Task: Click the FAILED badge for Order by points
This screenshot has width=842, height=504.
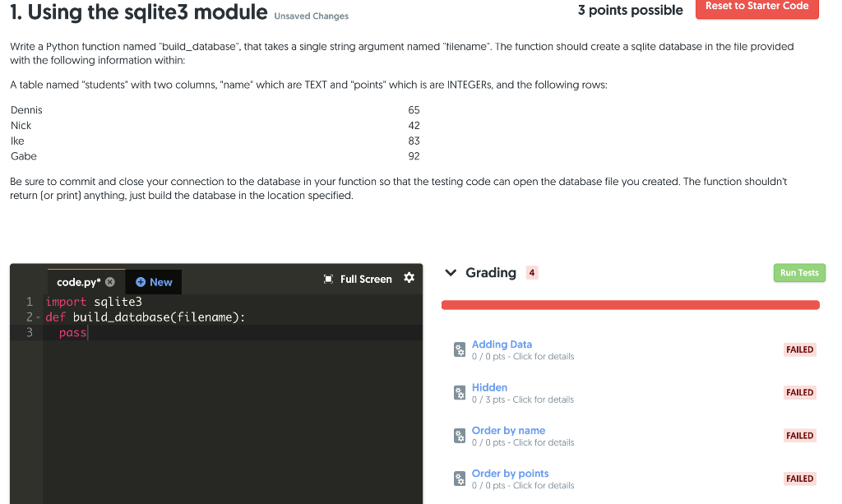Action: click(799, 479)
